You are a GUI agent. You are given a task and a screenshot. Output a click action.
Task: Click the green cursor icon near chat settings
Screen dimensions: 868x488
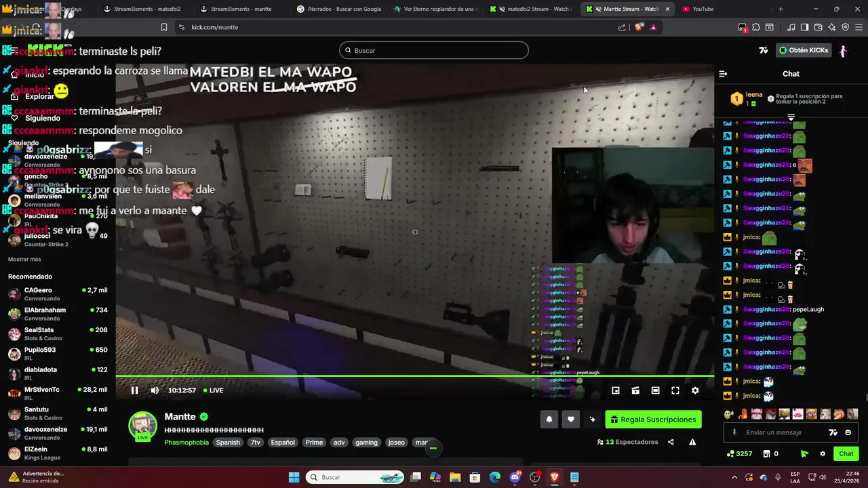click(x=804, y=453)
